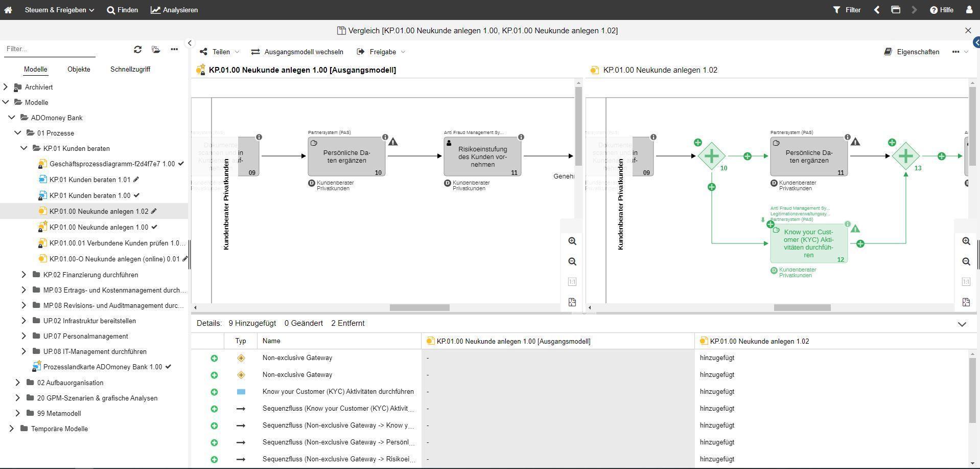980x469 pixels.
Task: Zoom out on the right 1.02 diagram
Action: click(x=966, y=261)
